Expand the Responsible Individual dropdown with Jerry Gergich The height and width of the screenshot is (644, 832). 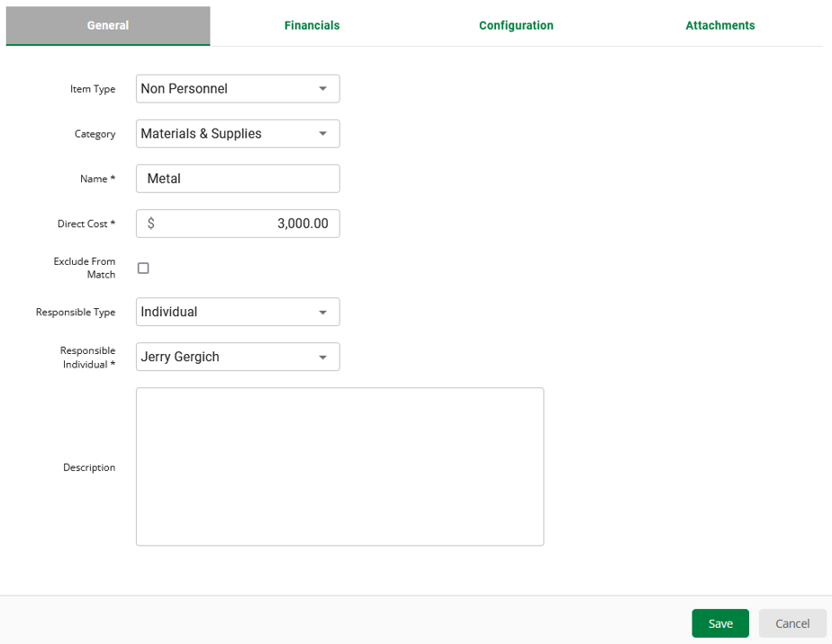pyautogui.click(x=238, y=358)
